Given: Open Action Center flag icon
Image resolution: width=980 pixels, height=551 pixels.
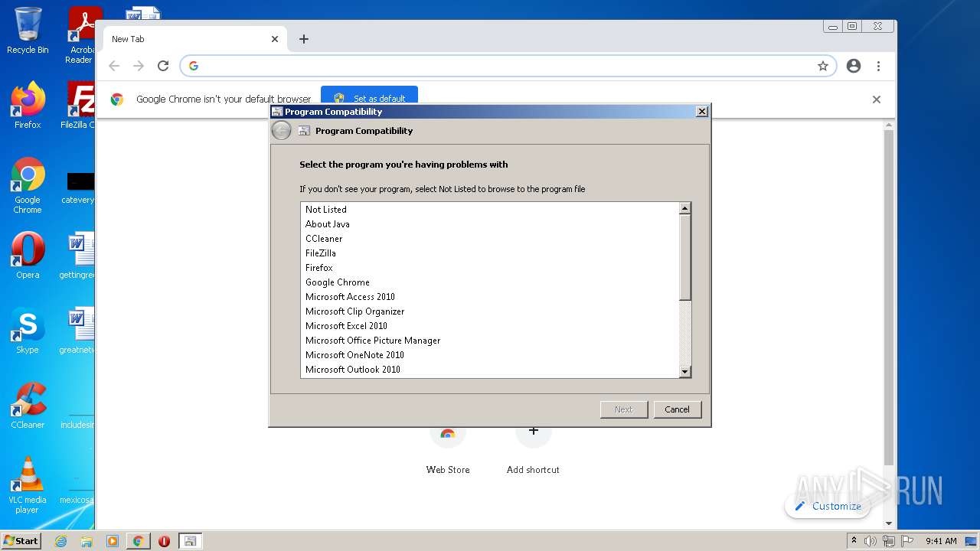Looking at the screenshot, I should (906, 541).
